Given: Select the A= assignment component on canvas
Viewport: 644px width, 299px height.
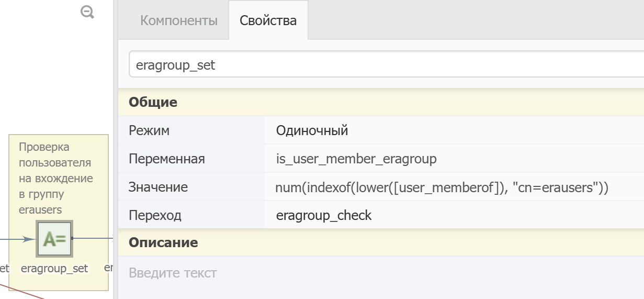Looking at the screenshot, I should (54, 239).
